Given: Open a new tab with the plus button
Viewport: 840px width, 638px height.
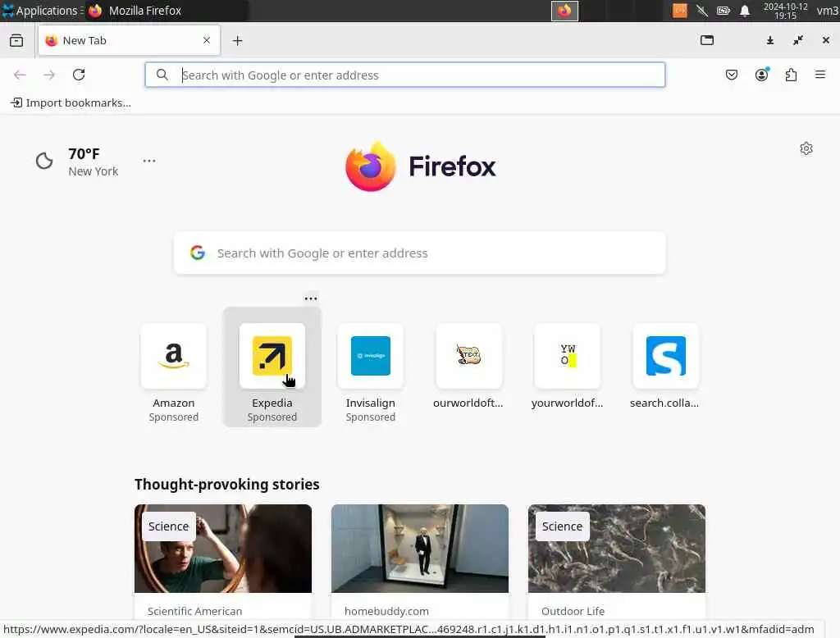Looking at the screenshot, I should (238, 41).
